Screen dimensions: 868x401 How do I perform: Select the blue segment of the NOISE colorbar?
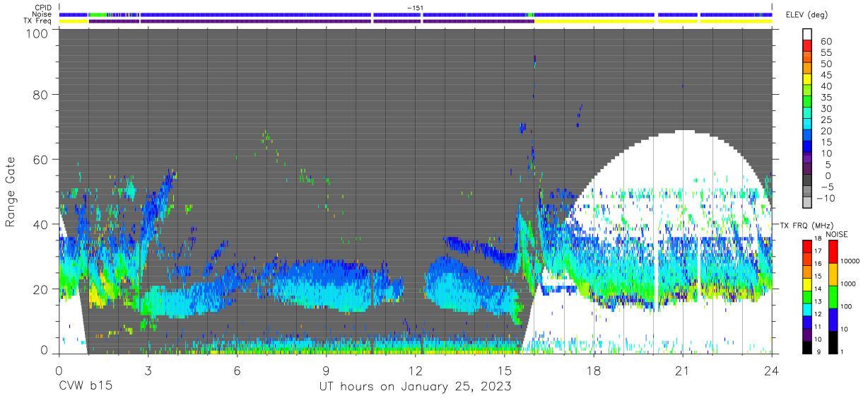(833, 318)
